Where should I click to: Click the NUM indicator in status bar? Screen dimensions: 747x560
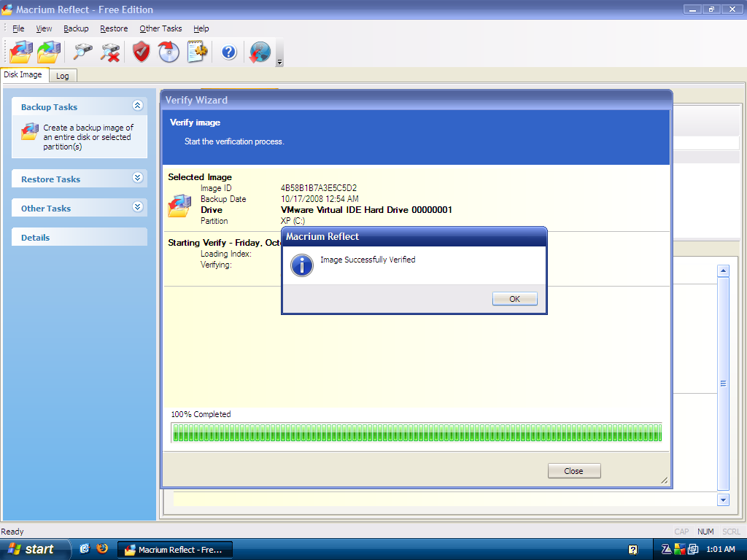pos(705,532)
